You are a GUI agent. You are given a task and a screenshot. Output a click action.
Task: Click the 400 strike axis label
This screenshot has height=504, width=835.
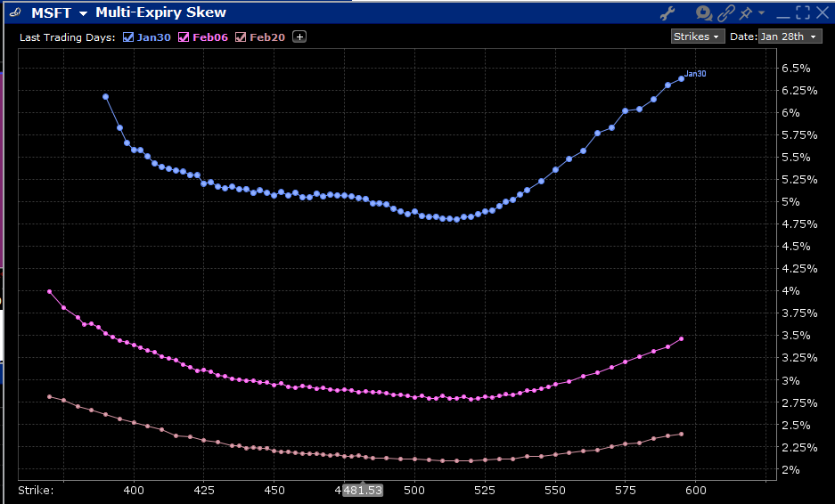tap(134, 490)
